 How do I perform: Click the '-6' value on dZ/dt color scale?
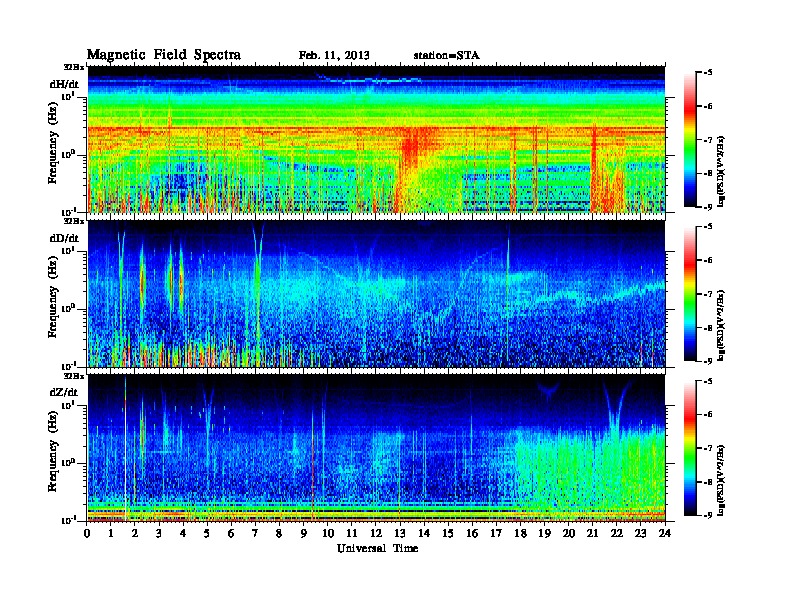[x=708, y=415]
